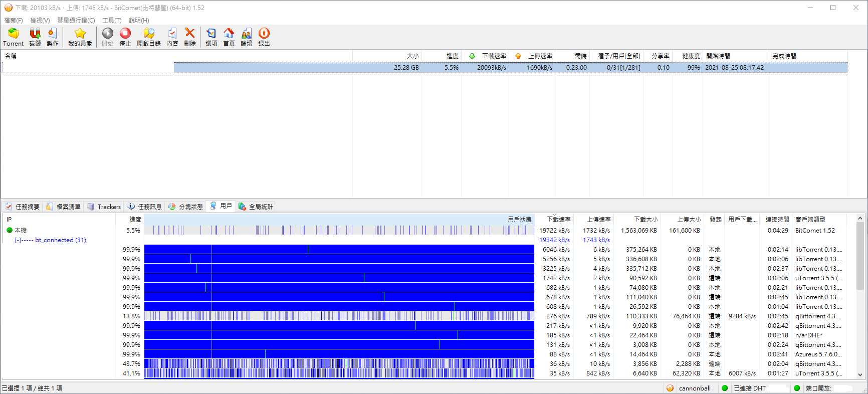Open the 論壇 forum
This screenshot has width=868, height=394.
(247, 37)
